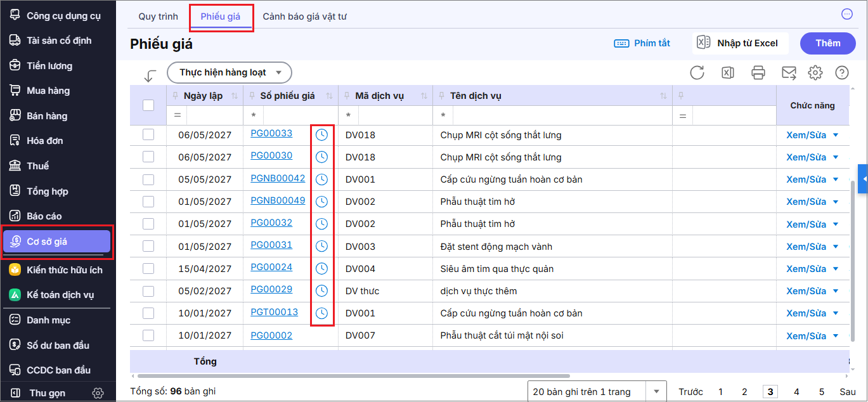Open the Cảnh báo giá vật tư tab
868x402 pixels.
click(x=305, y=16)
